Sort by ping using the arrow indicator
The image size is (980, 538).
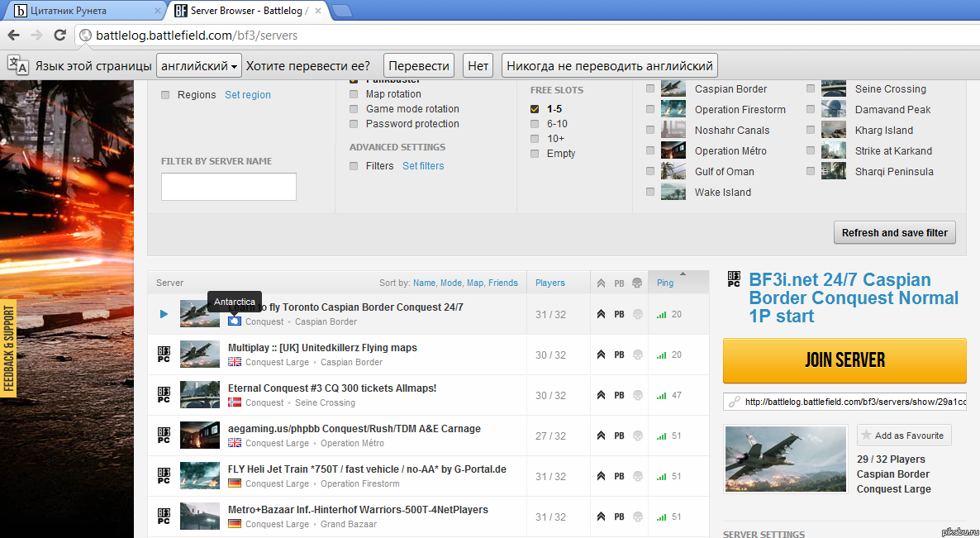pos(683,274)
